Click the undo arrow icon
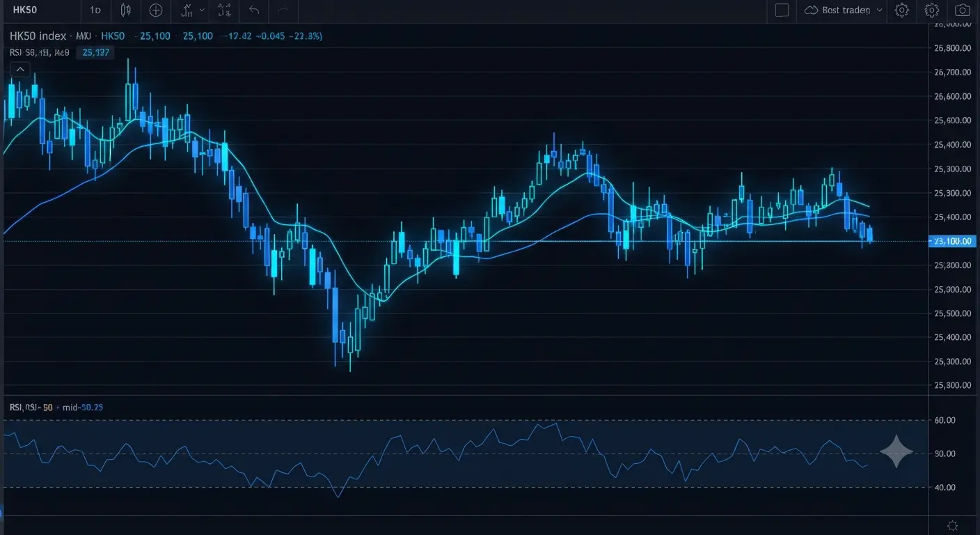 point(254,10)
